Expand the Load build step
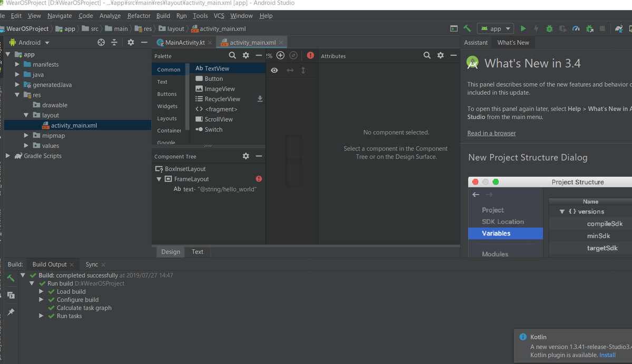The image size is (632, 364). [x=42, y=291]
